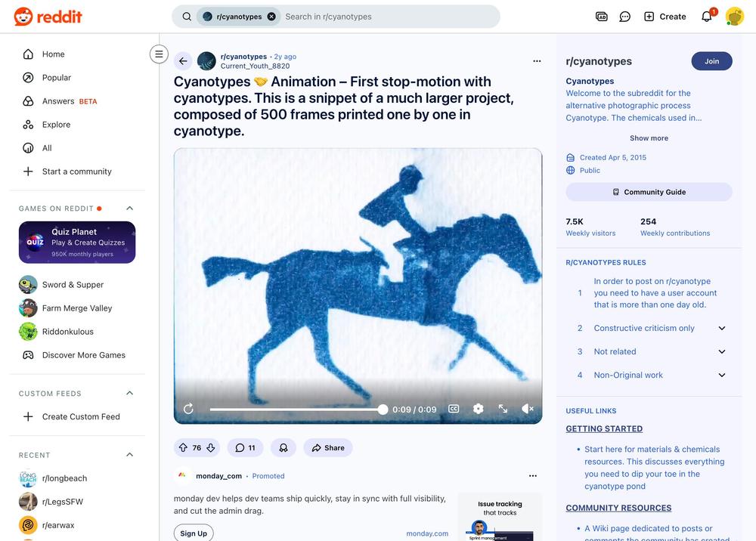Open the Community Guide
Image resolution: width=756 pixels, height=541 pixels.
[649, 192]
